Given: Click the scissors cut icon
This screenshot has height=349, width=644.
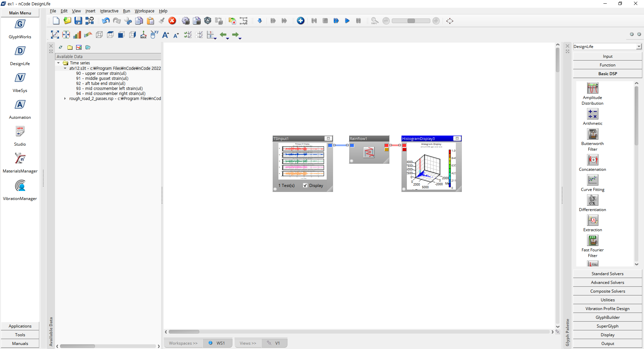Looking at the screenshot, I should tap(128, 21).
